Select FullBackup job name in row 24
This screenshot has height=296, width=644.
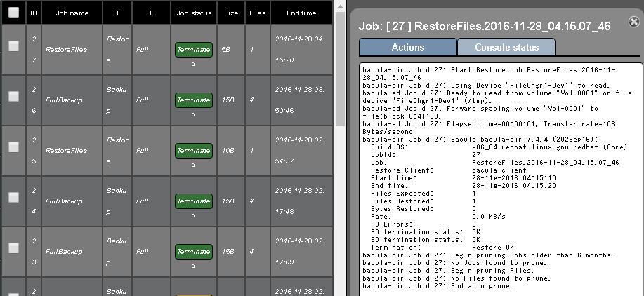64,201
